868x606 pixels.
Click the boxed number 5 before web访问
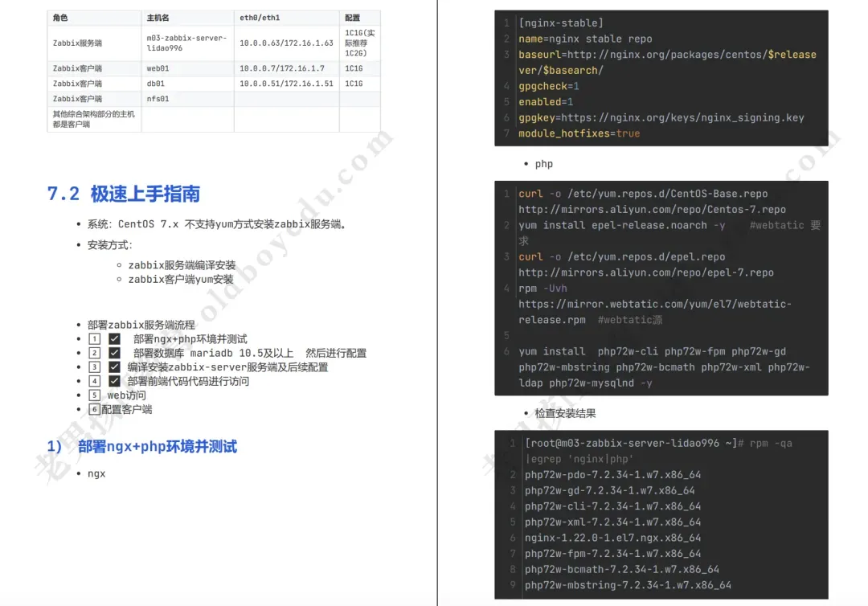tap(95, 395)
